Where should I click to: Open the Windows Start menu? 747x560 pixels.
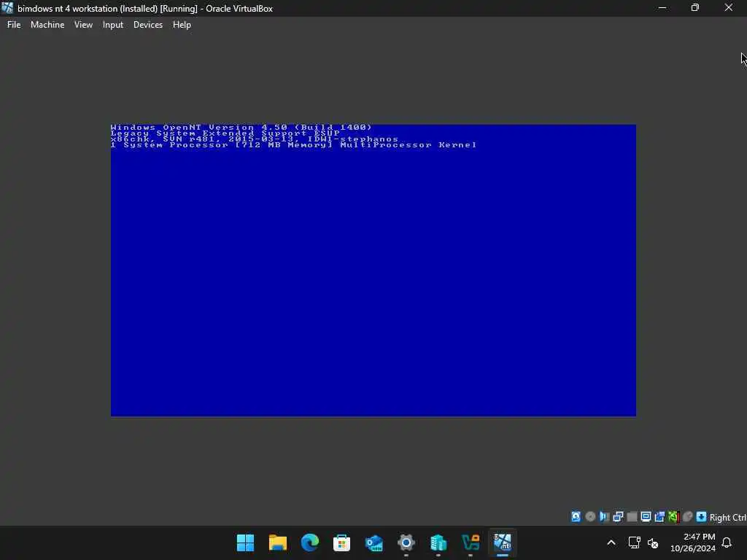(x=245, y=542)
